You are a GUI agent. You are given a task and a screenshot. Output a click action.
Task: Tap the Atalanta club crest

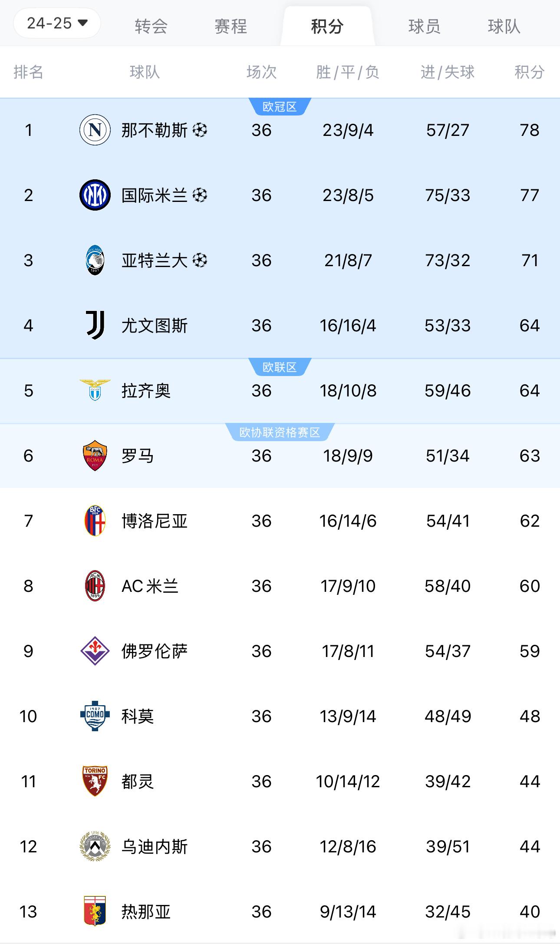(x=95, y=260)
